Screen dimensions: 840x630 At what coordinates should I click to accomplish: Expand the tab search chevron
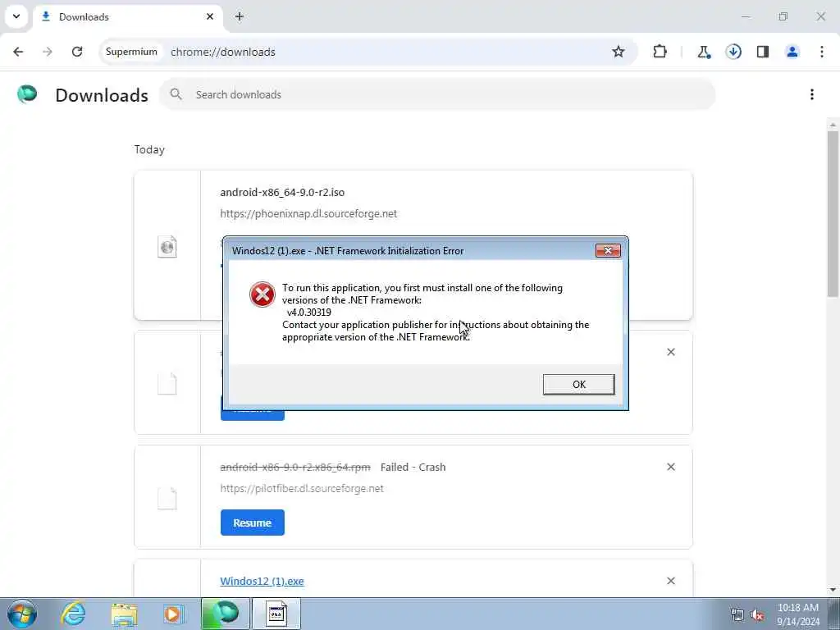[16, 16]
